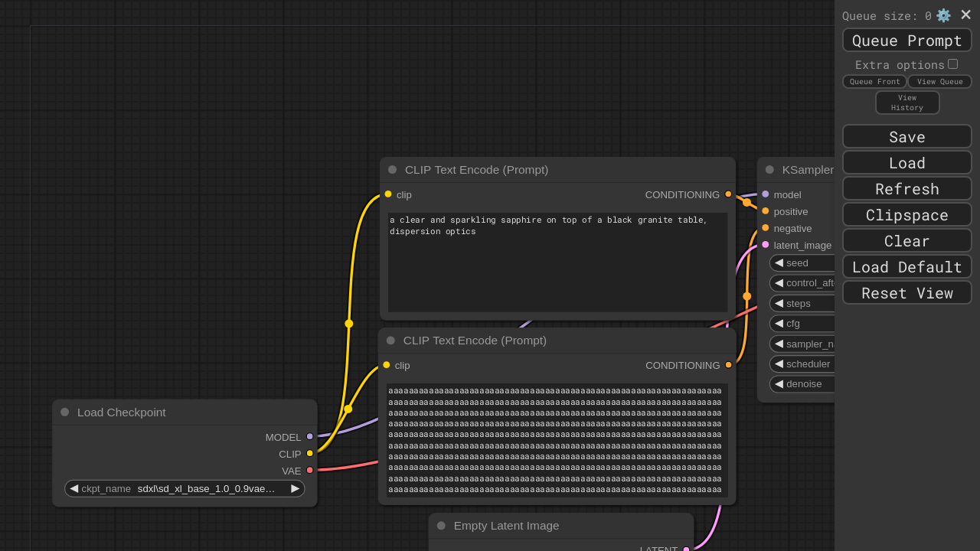Select previous checkpoint with ckpt_name left arrow
Screen dimensions: 980x551
[74, 488]
